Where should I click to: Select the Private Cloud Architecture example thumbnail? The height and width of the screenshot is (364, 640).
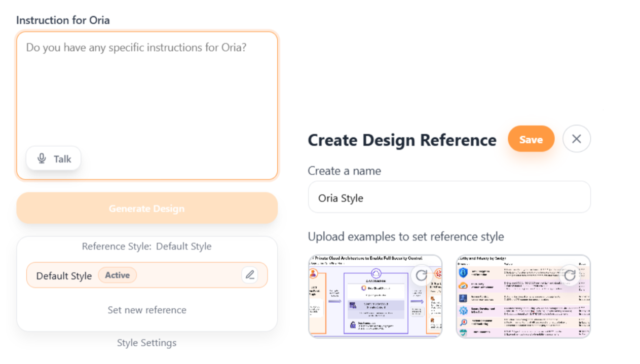coord(375,296)
